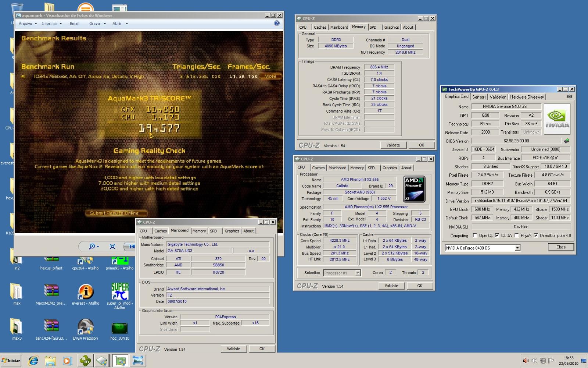The width and height of the screenshot is (588, 368).
Task: Select About tab in CPU-Z Memory window
Action: [x=408, y=27]
